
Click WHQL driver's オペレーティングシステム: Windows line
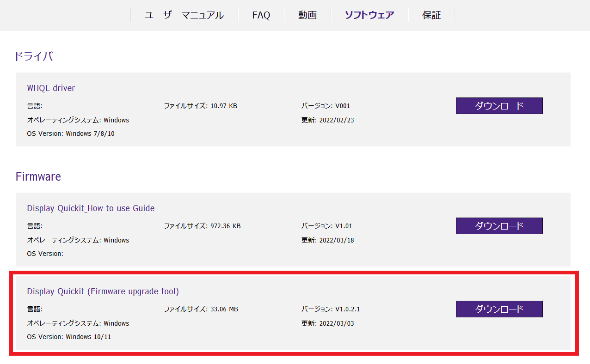pyautogui.click(x=78, y=120)
